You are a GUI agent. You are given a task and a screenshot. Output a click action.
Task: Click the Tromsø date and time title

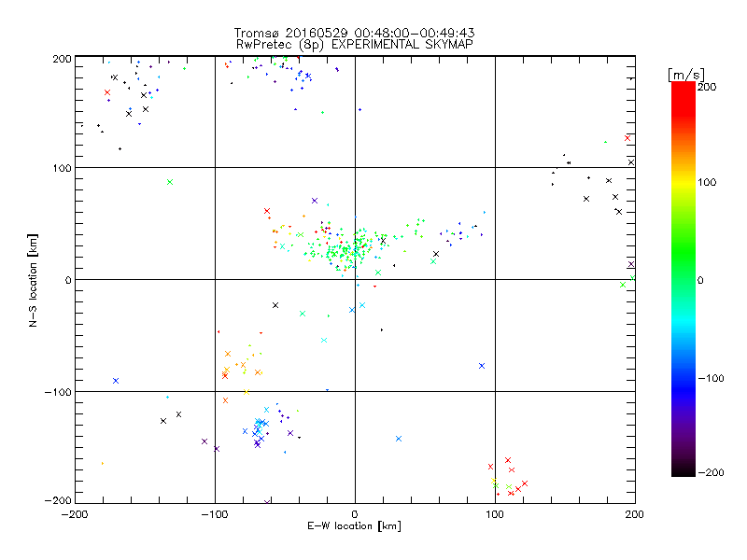tap(355, 33)
